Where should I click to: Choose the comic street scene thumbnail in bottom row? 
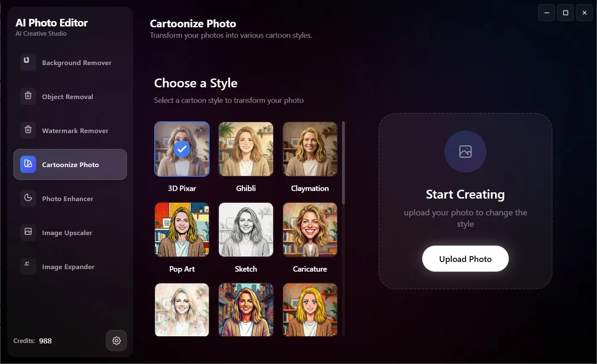pyautogui.click(x=246, y=310)
